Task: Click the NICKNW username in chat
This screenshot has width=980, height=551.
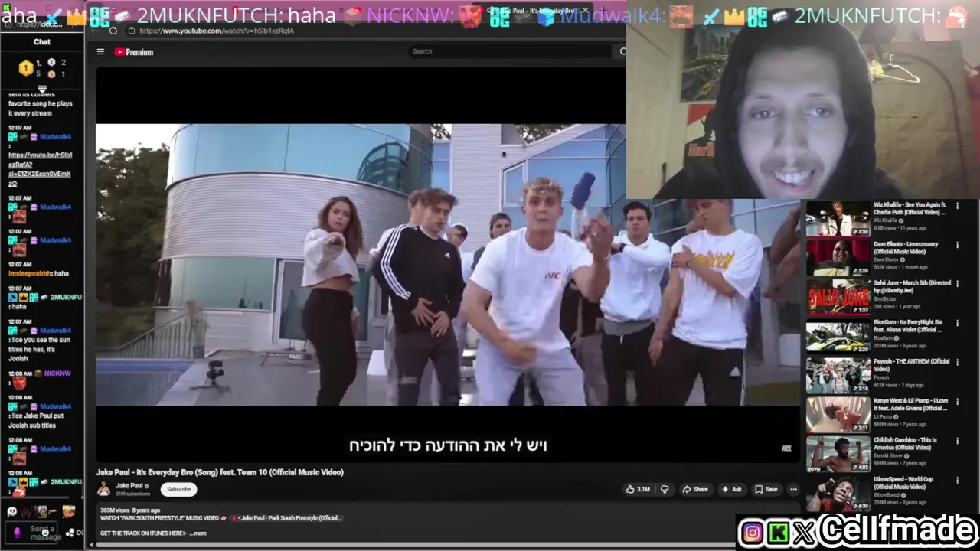Action: [x=57, y=373]
